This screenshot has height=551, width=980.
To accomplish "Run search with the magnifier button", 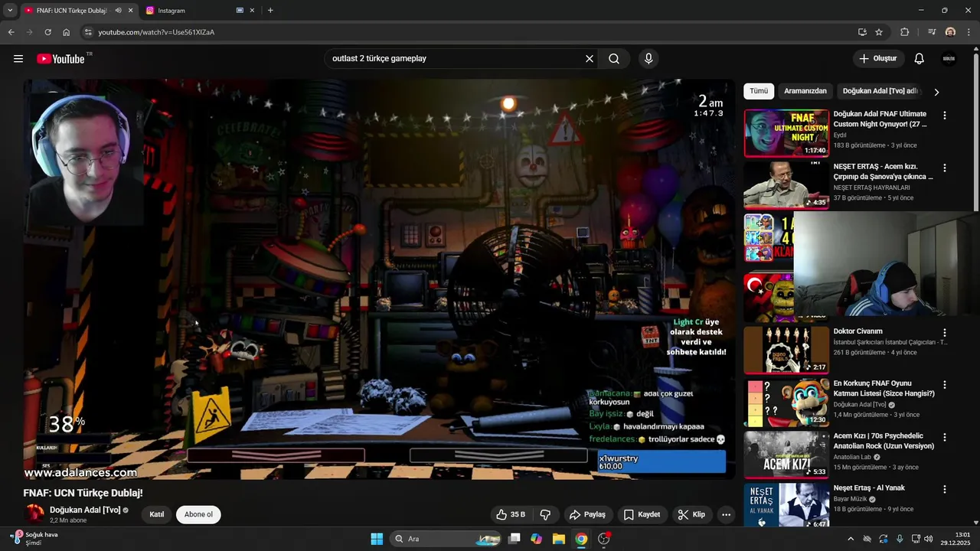I will click(x=614, y=59).
